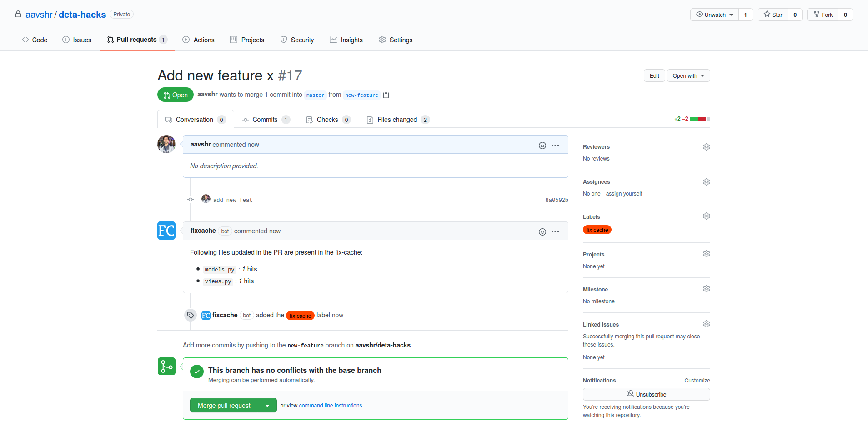
Task: Click fixcache author name in bot comment
Action: 203,231
